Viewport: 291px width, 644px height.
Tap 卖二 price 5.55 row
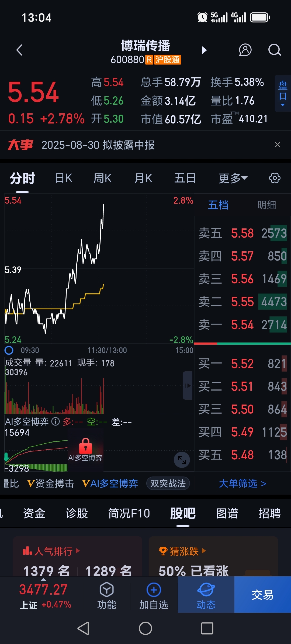tap(242, 302)
